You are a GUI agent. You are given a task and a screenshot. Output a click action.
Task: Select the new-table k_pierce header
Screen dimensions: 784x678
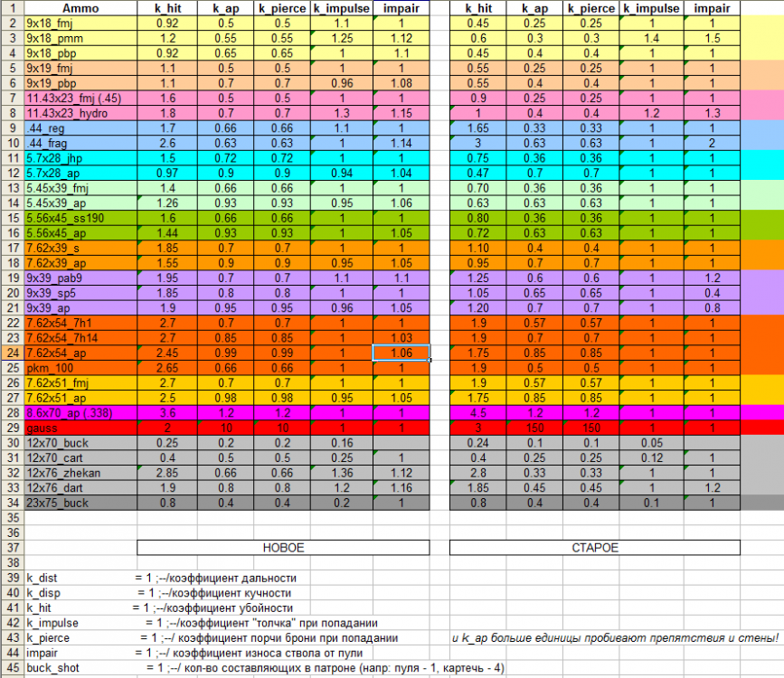pyautogui.click(x=282, y=8)
